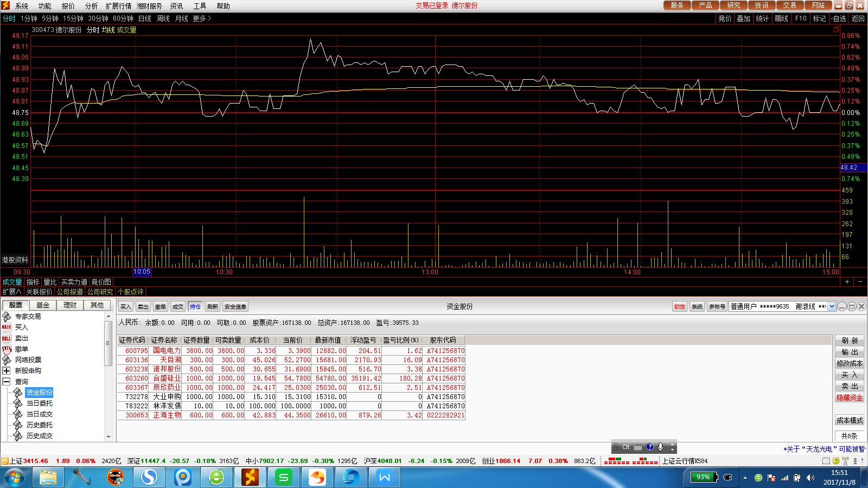Open the 扩展行情 menu
This screenshot has width=868, height=488.
(x=118, y=6)
